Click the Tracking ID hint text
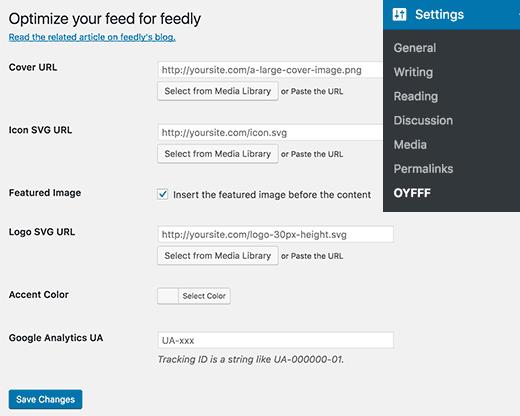This screenshot has height=416, width=520. pos(251,359)
